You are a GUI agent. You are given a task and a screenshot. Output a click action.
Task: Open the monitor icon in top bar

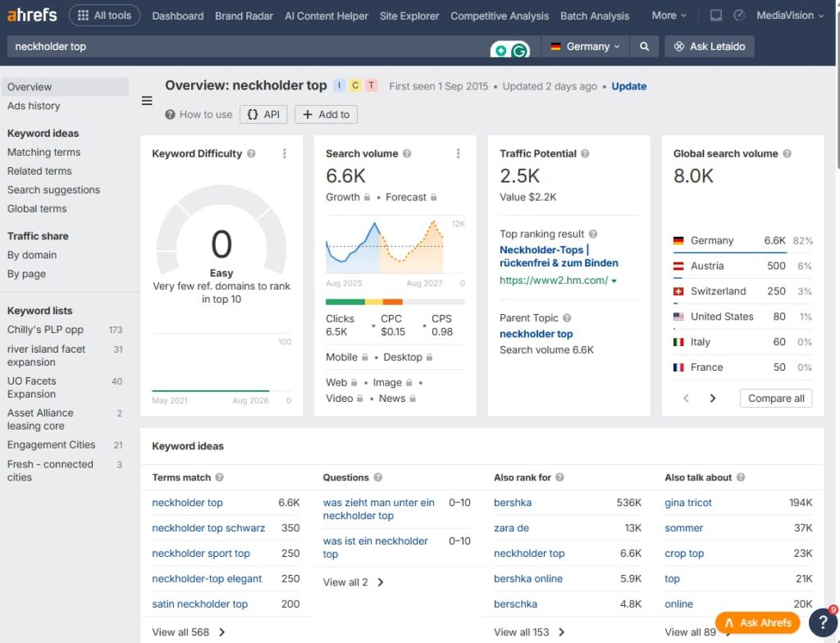[715, 16]
